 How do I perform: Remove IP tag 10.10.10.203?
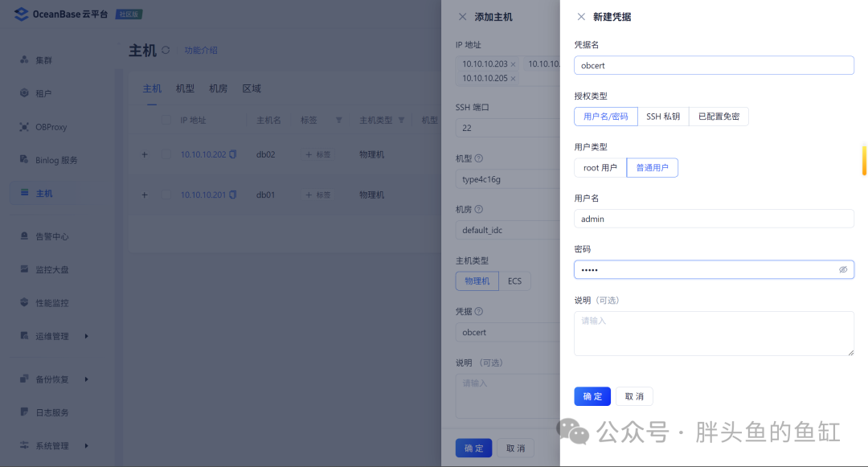(513, 64)
